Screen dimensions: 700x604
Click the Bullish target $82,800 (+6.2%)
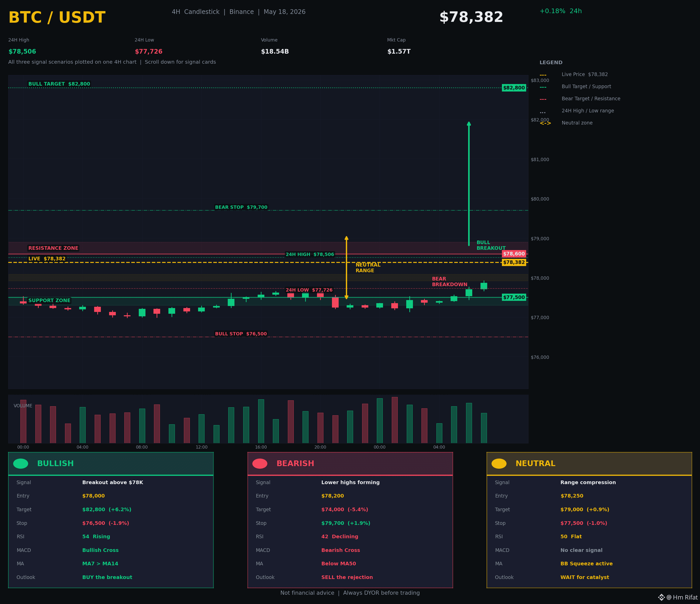[107, 509]
